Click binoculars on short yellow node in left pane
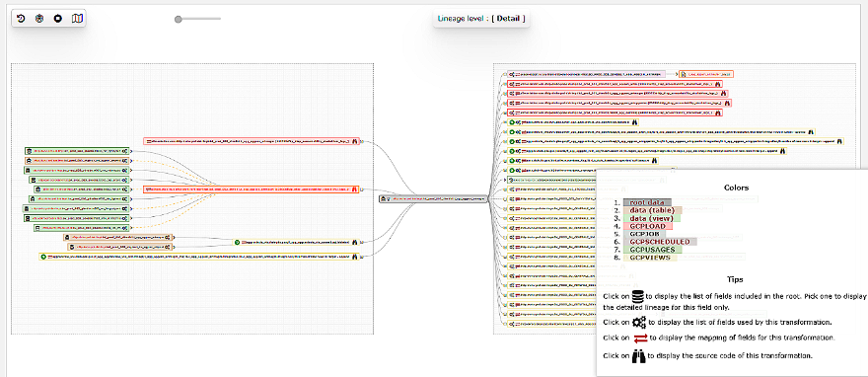This screenshot has width=868, height=377. coord(354,242)
